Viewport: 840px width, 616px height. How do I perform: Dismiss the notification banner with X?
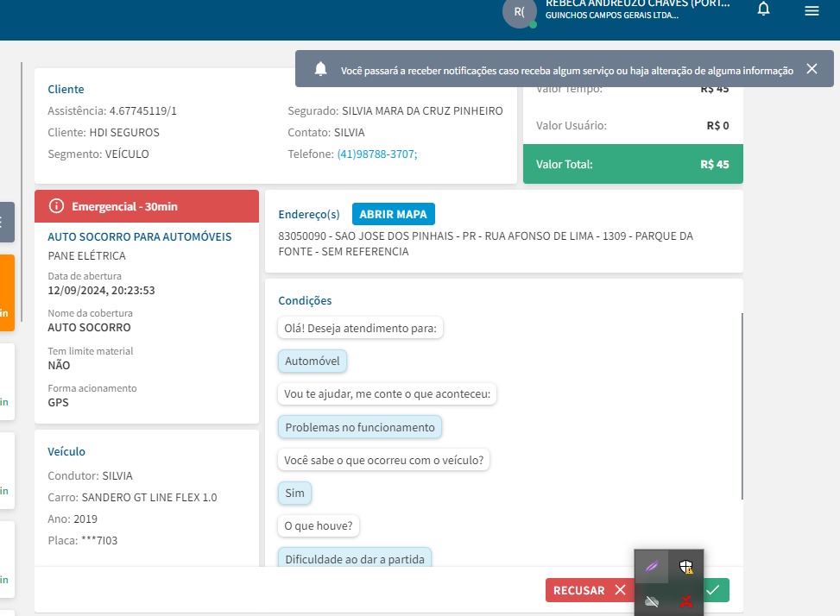[812, 69]
